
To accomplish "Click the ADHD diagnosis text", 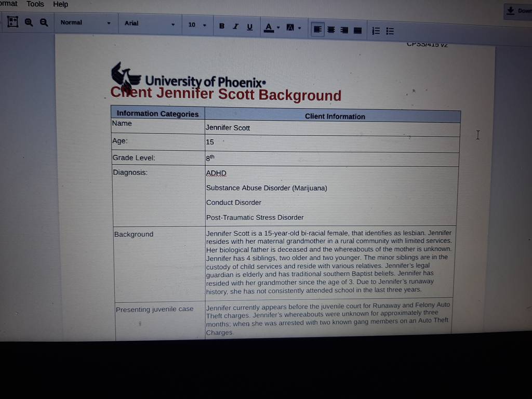I will click(216, 174).
